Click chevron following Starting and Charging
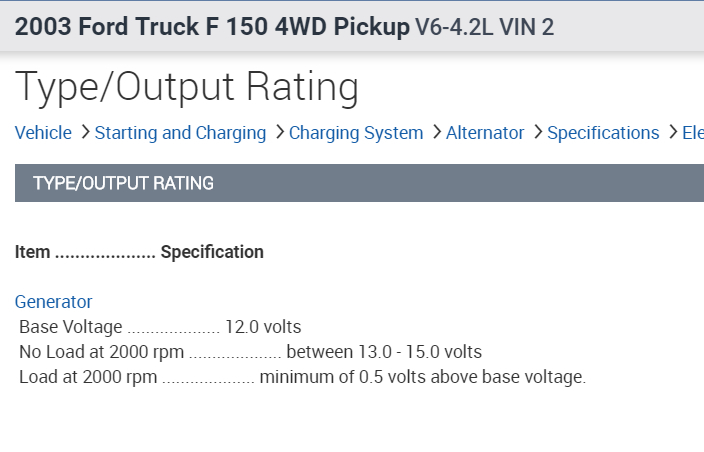 [x=279, y=132]
